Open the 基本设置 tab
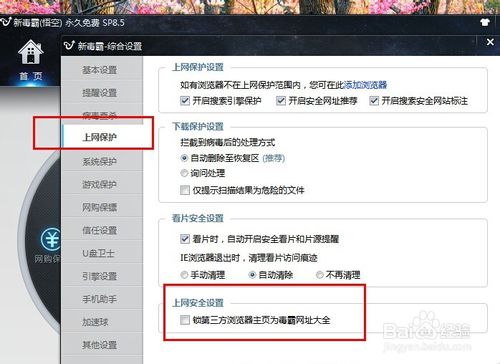This screenshot has height=364, width=500. pos(102,70)
